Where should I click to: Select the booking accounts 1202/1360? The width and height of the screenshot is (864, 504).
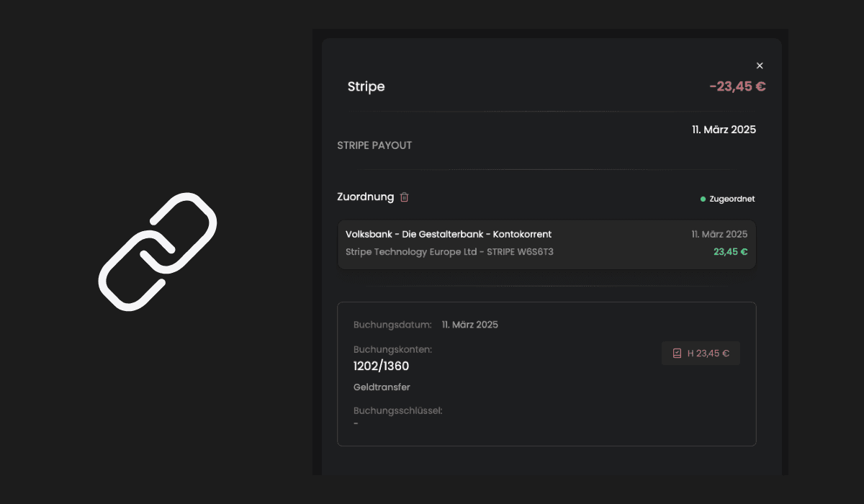380,366
